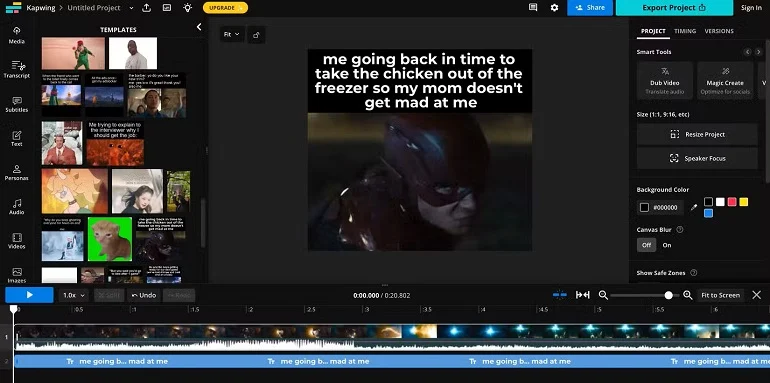
Task: Collapse the Templates panel chevron
Action: tap(199, 27)
